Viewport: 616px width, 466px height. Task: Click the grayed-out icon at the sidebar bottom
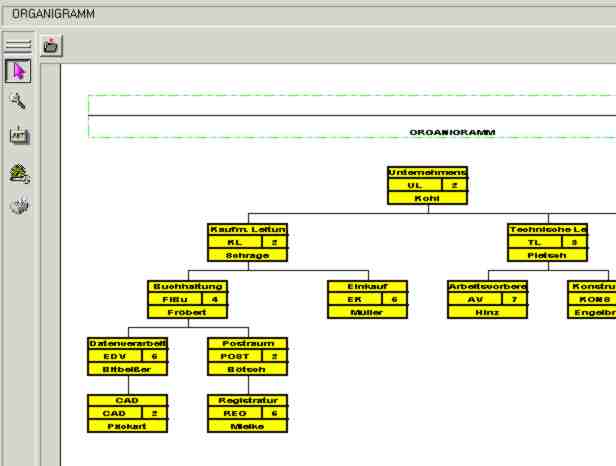[19, 205]
